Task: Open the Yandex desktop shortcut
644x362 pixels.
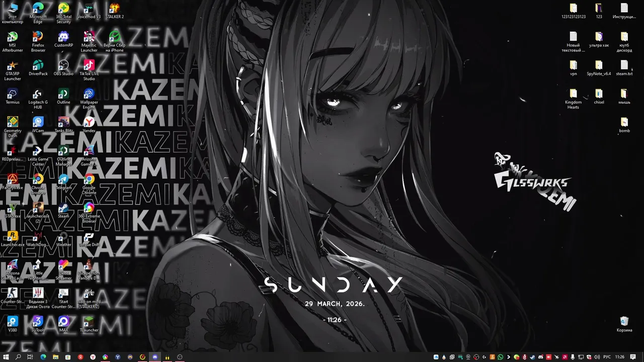Action: click(89, 123)
